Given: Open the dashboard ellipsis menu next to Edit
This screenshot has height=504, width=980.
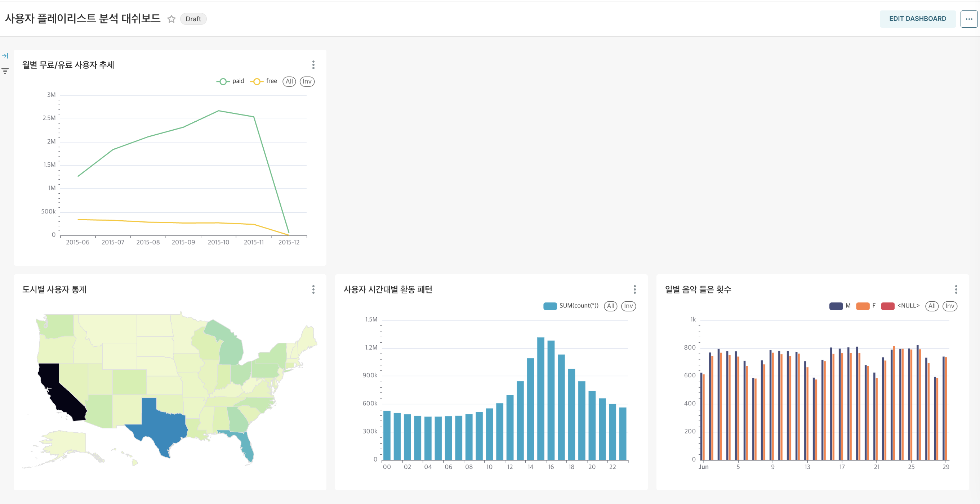Looking at the screenshot, I should [968, 19].
